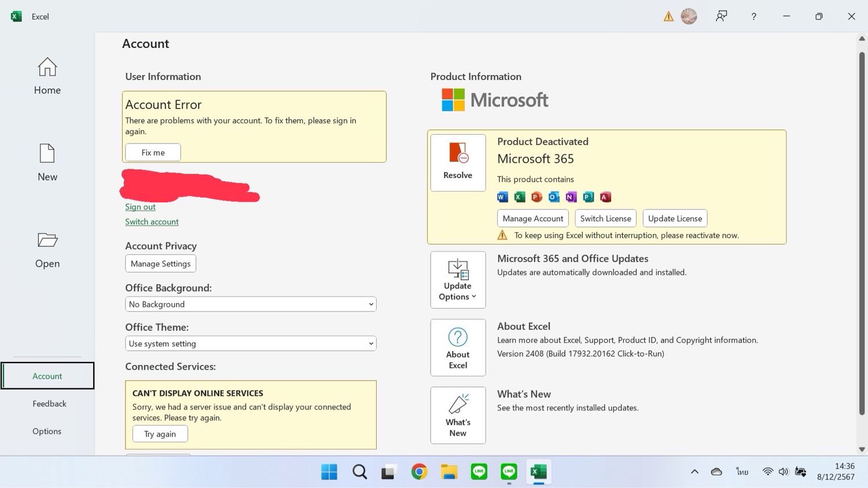Screen dimensions: 868x488
Task: Launch Google Chrome from taskbar
Action: point(419,472)
